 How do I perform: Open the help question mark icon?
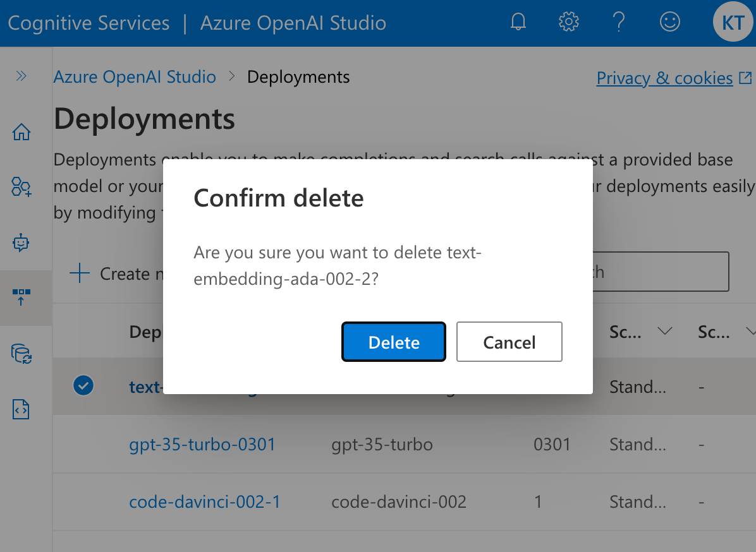[x=619, y=21]
